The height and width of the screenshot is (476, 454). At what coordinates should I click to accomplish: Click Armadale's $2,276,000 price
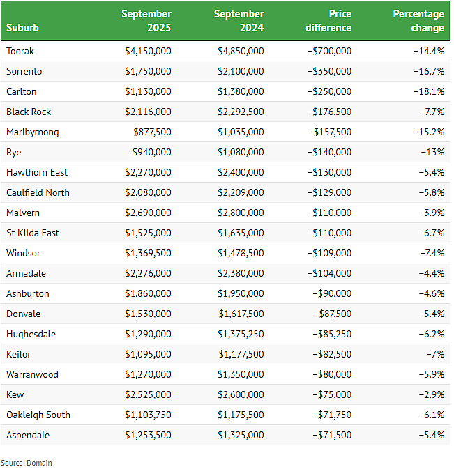(x=149, y=273)
